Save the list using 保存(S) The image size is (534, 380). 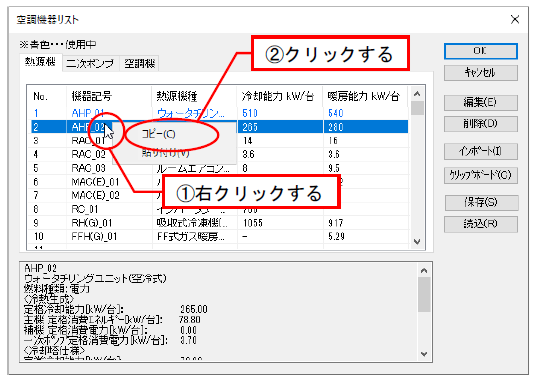tap(481, 203)
